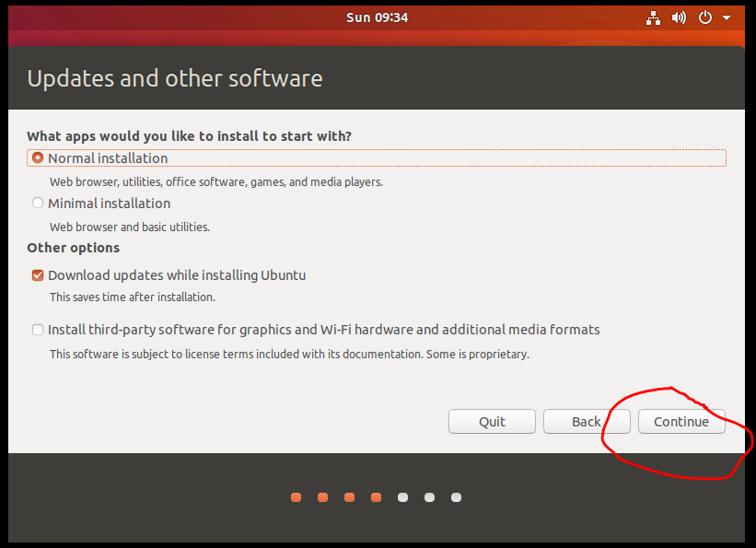Open the clock showing Sun 09:34
Image resolution: width=756 pixels, height=548 pixels.
pyautogui.click(x=377, y=17)
